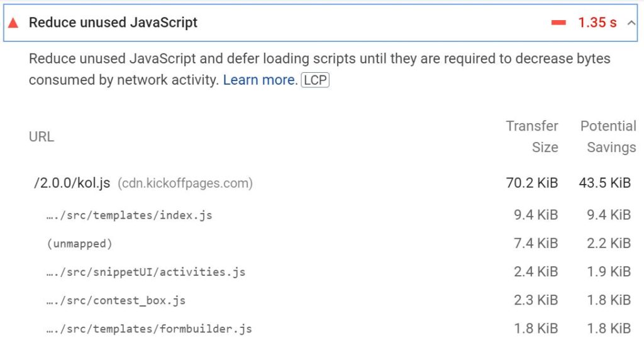Image resolution: width=644 pixels, height=348 pixels.
Task: Click the LCP metric badge
Action: [x=315, y=80]
